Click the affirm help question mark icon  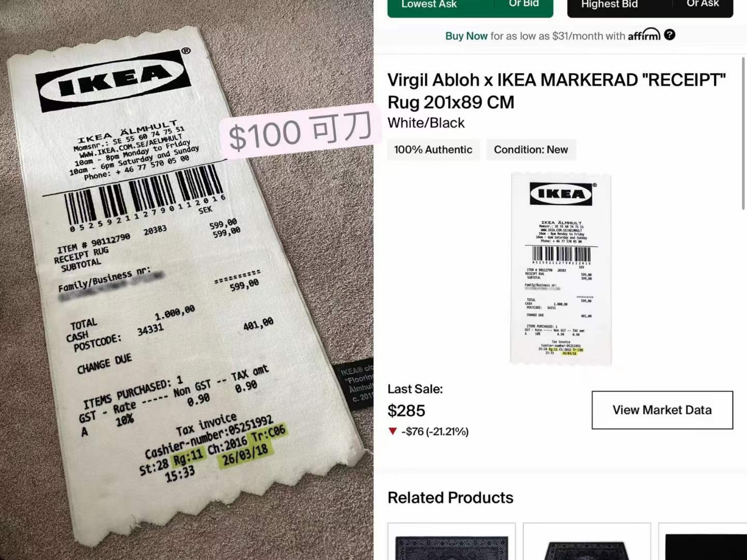click(x=669, y=35)
